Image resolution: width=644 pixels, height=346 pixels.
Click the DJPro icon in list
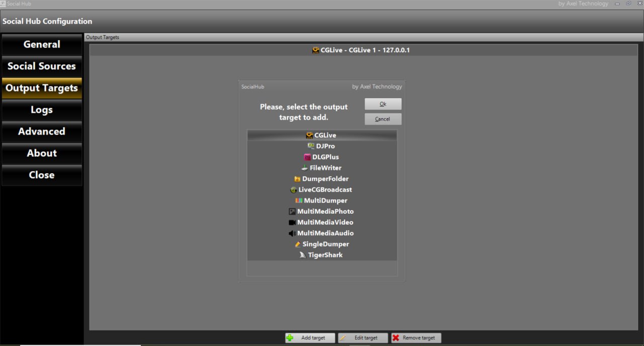tap(311, 146)
